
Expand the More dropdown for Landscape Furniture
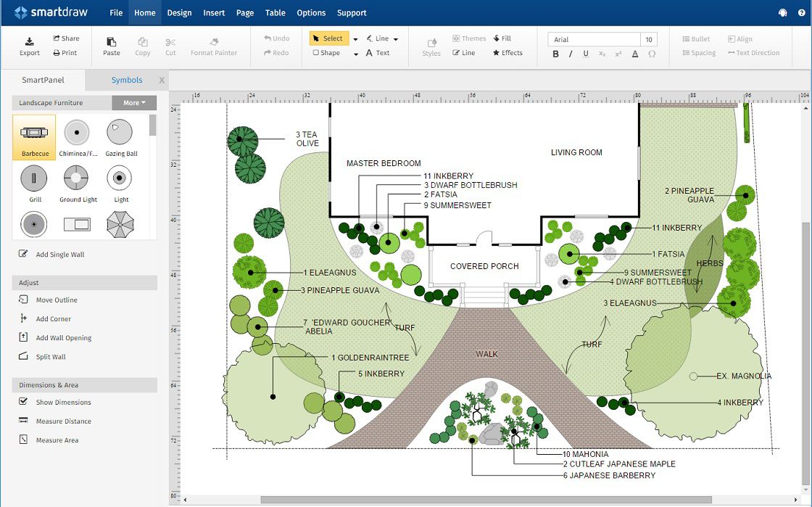tap(134, 103)
